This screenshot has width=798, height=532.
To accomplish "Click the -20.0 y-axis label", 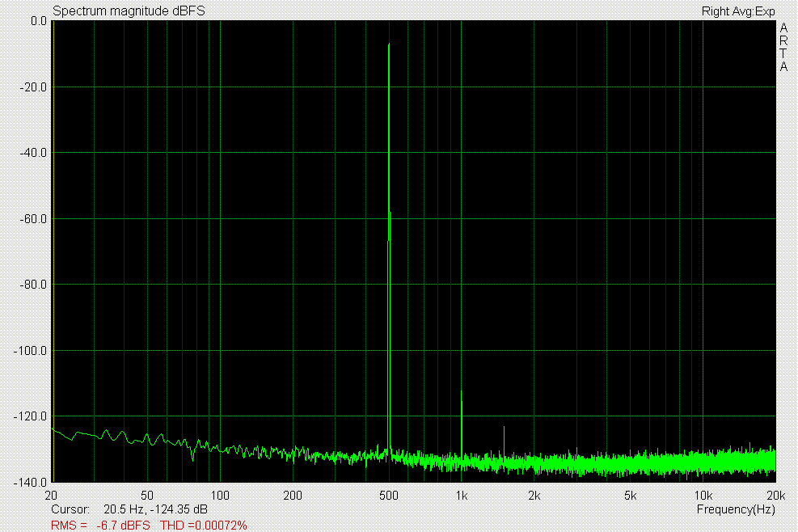I will point(33,87).
